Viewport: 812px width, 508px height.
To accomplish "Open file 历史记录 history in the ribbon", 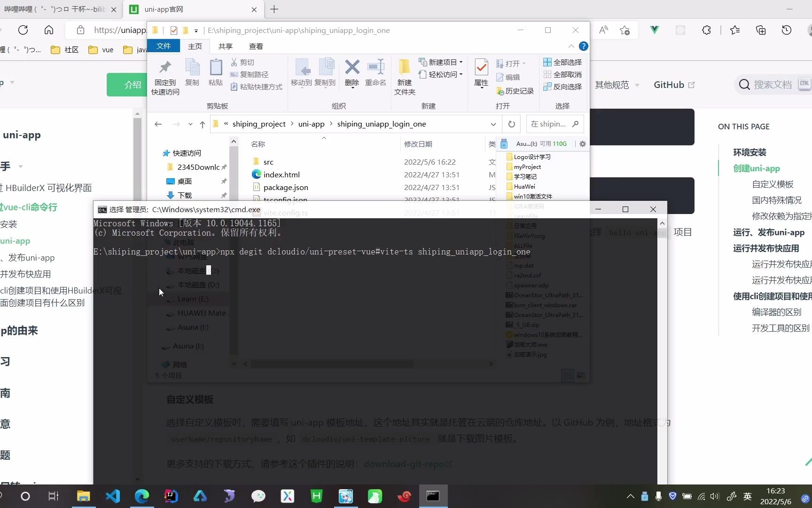I will (x=515, y=91).
